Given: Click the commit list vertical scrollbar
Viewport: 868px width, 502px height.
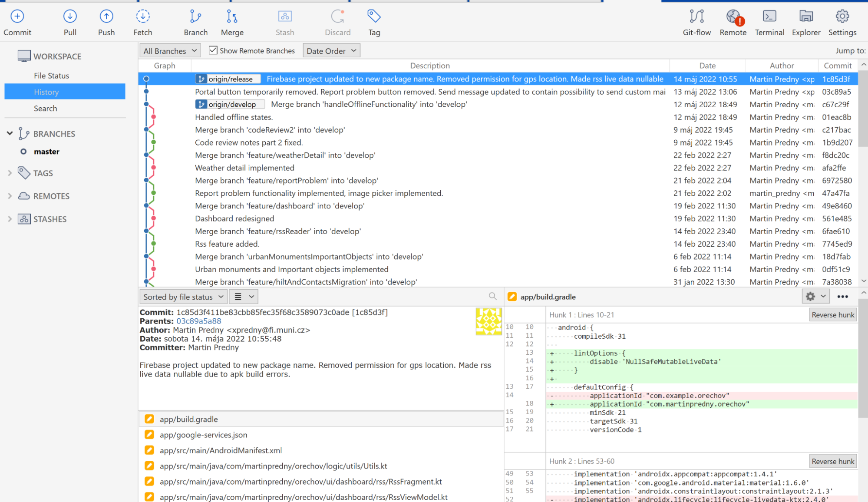Looking at the screenshot, I should pos(864,109).
